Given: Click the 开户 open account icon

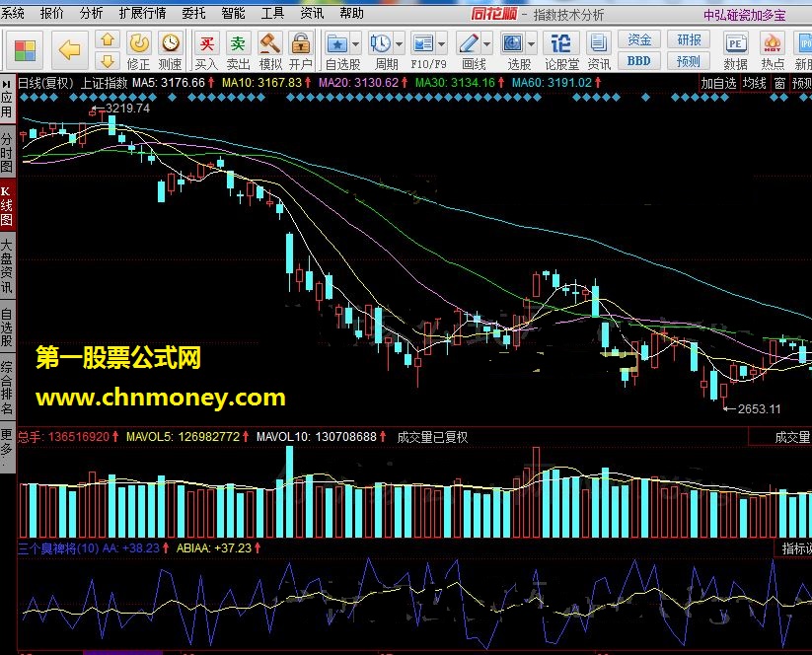Looking at the screenshot, I should (300, 50).
